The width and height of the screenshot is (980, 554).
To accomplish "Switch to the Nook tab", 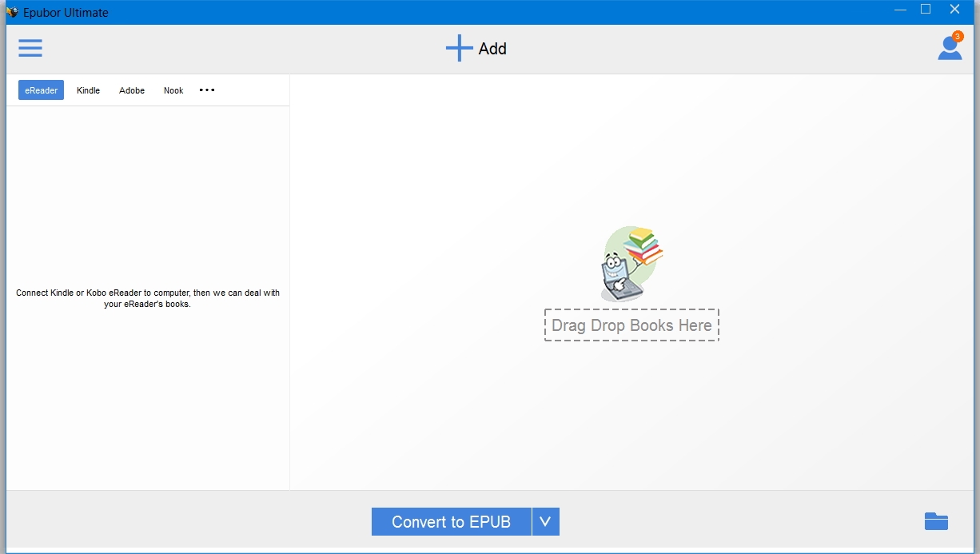I will tap(173, 90).
